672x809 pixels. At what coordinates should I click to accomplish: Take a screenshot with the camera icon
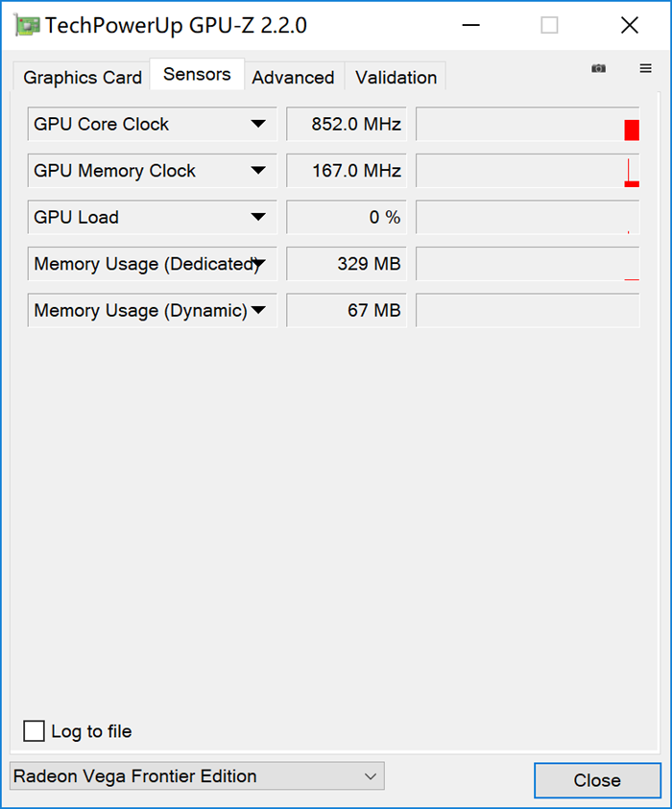598,68
